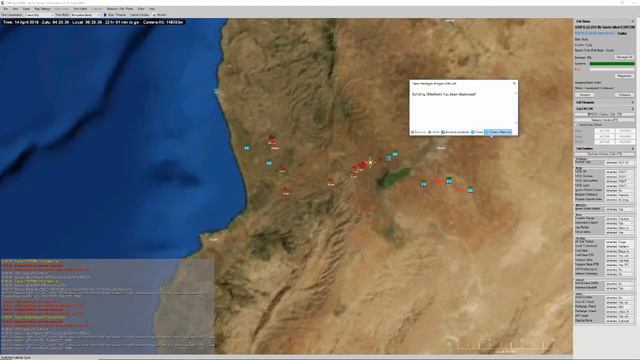Click the Start / Resume play button

(x=115, y=15)
